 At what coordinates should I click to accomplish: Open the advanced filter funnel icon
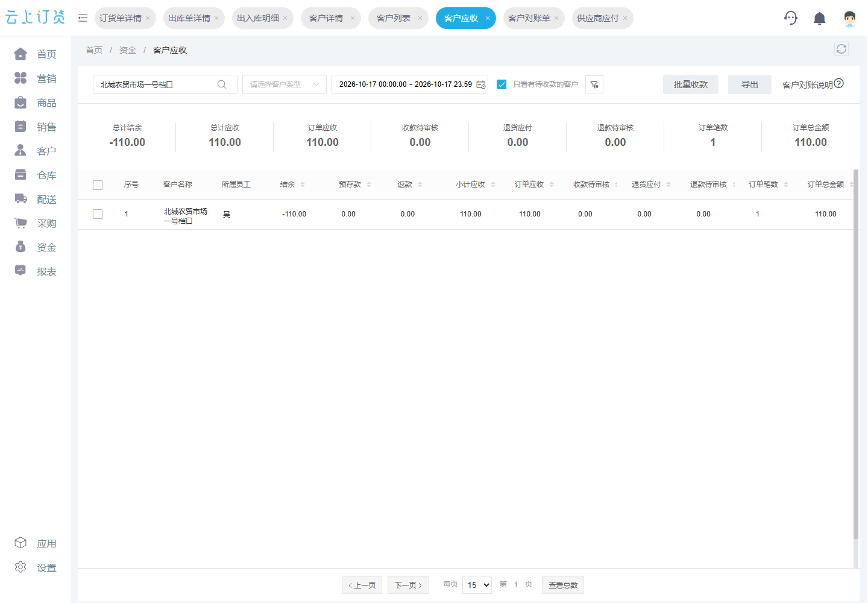tap(594, 84)
